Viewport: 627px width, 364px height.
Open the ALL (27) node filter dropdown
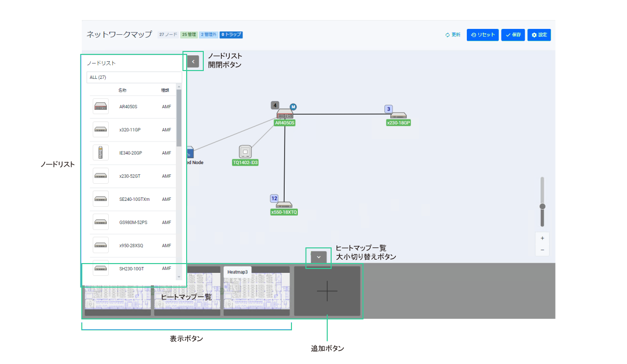(134, 77)
